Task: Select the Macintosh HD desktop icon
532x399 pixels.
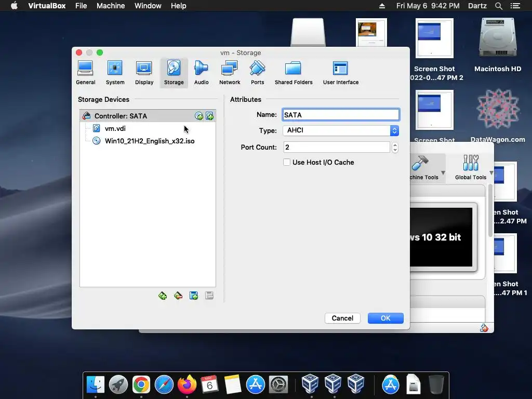Action: (498, 46)
